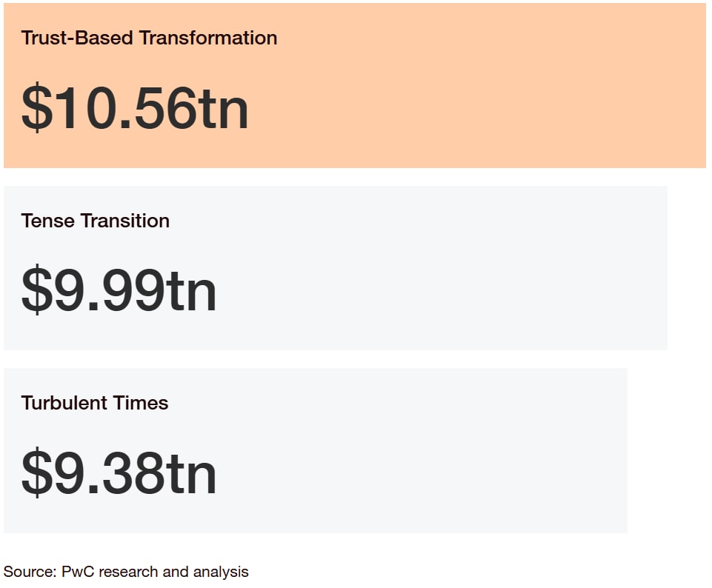Click the word PwC in the source line
The height and width of the screenshot is (588, 712).
point(78,572)
